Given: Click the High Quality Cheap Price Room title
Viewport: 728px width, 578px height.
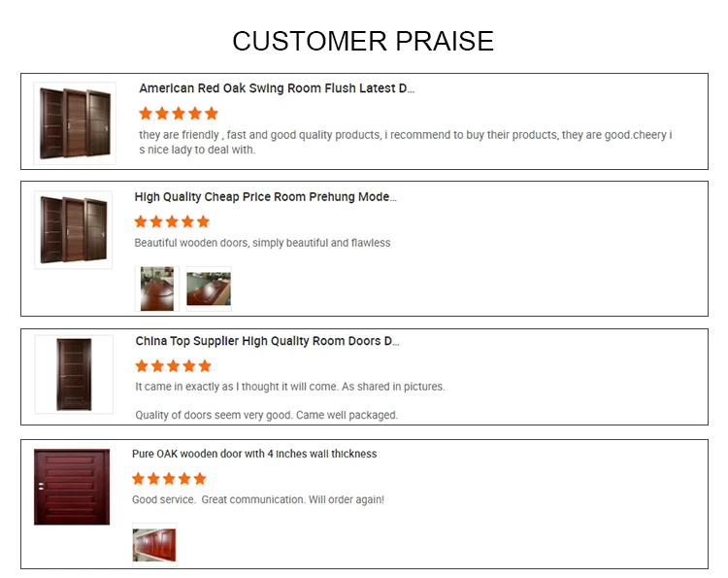Looking at the screenshot, I should 265,197.
